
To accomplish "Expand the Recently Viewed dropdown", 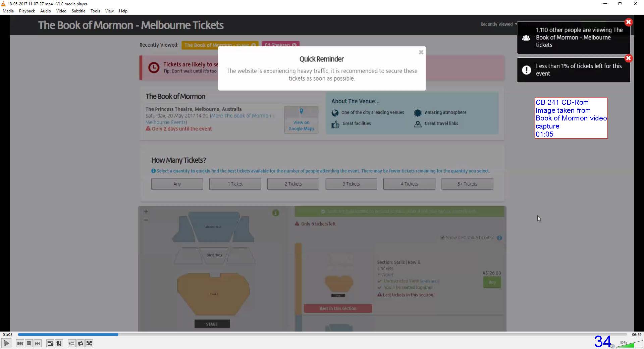I will [x=498, y=24].
